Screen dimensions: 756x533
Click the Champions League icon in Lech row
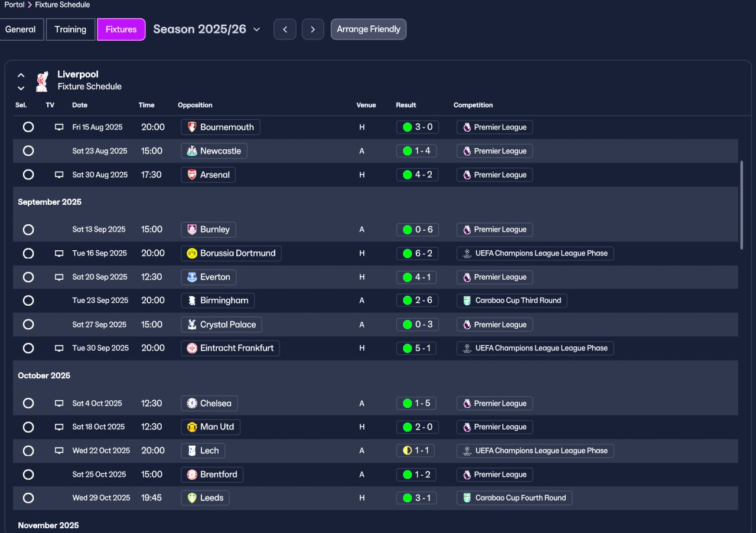click(467, 451)
